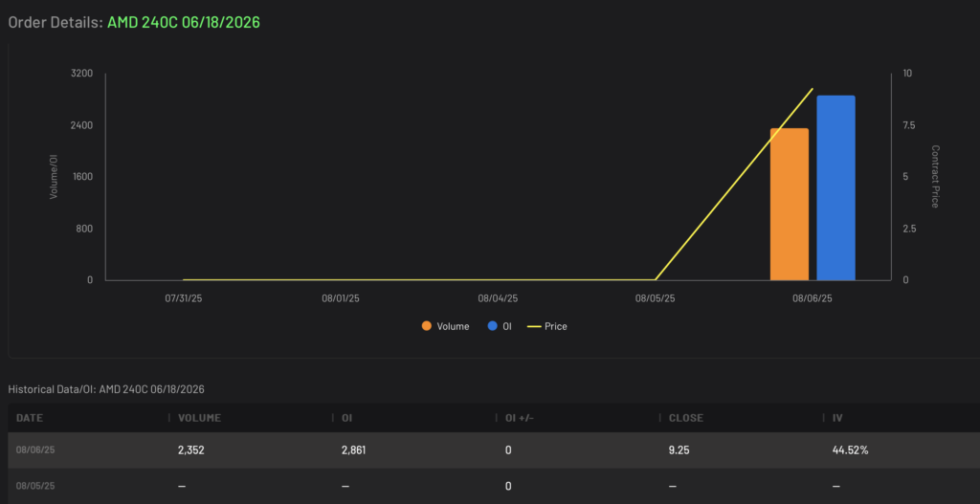Click the volume value 2,352
980x504 pixels.
click(191, 449)
